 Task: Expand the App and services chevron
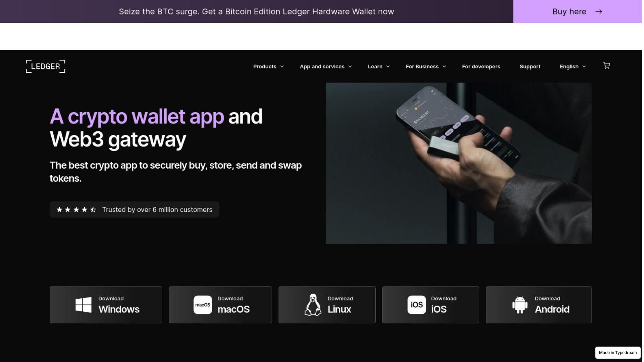(x=350, y=67)
